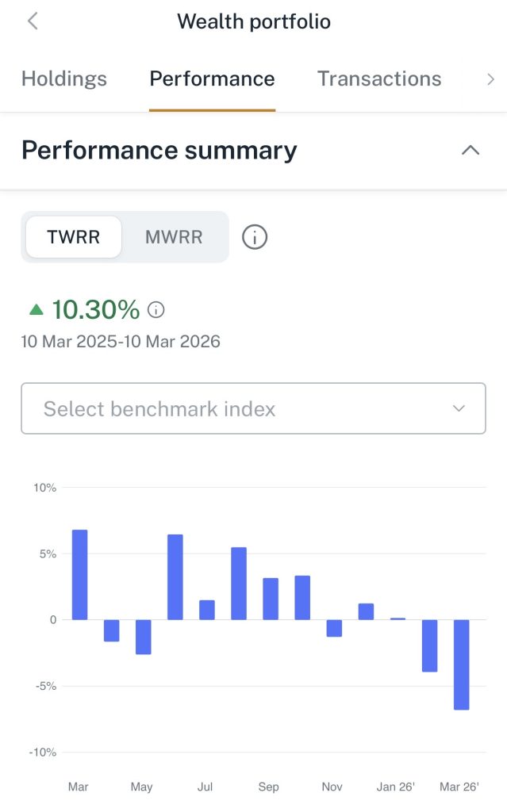Click the collapse chevron on Performance summary
Image resolution: width=507 pixels, height=812 pixels.
click(471, 150)
